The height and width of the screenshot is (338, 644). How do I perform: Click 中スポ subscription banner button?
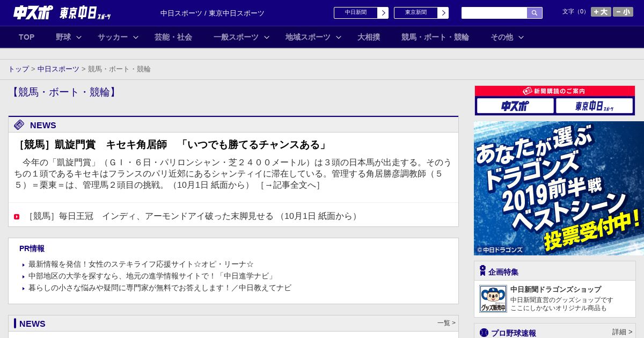click(515, 106)
